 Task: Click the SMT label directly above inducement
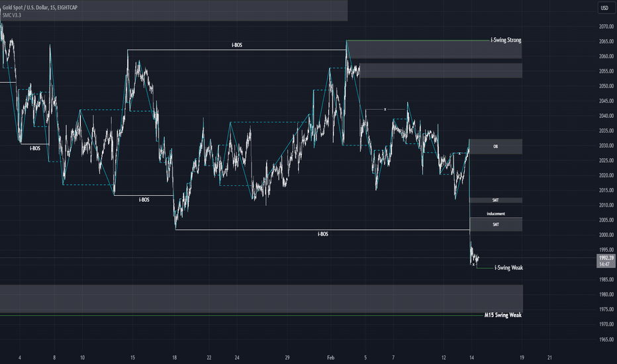(x=495, y=201)
